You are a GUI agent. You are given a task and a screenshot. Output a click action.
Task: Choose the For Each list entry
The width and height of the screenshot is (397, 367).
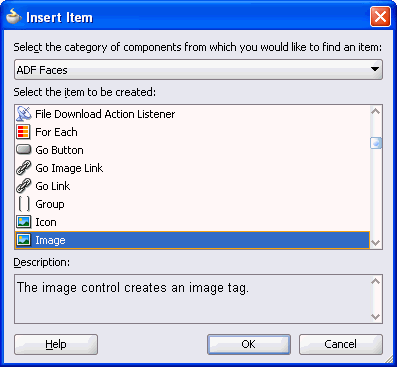[192, 132]
